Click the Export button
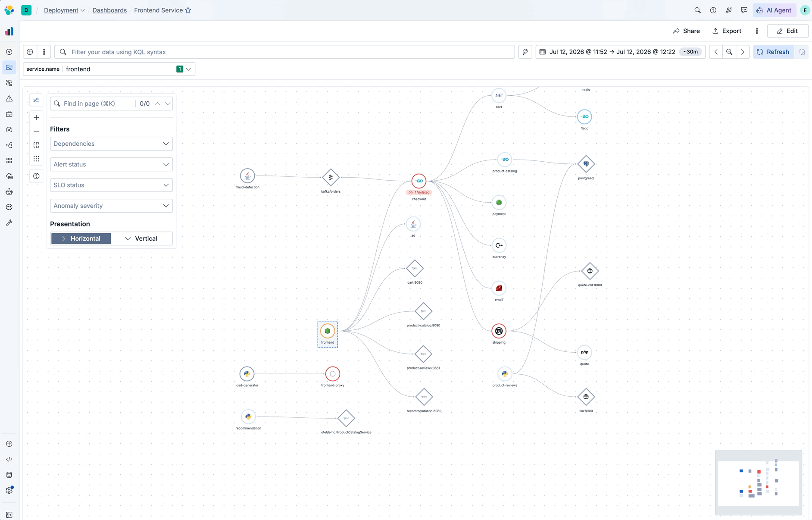 727,31
